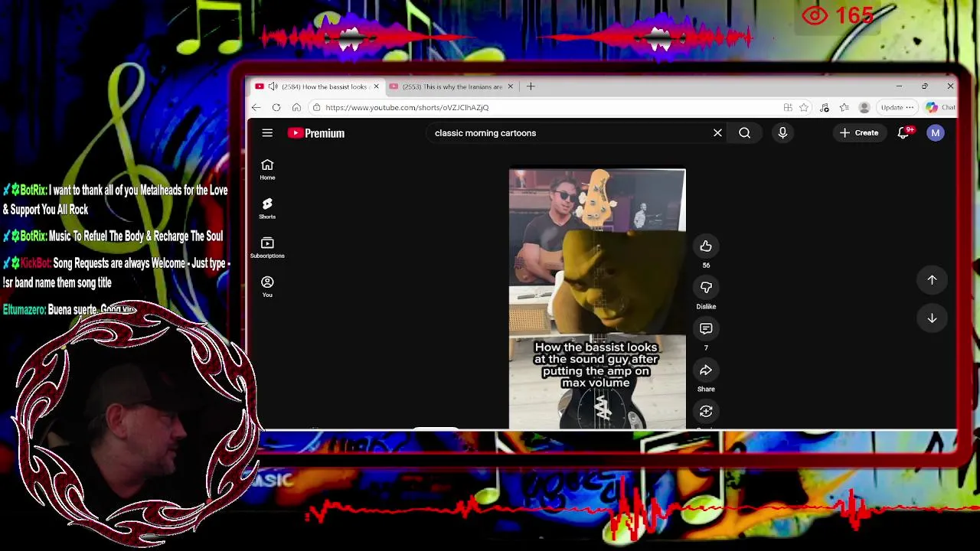Dislike the bassist short
980x551 pixels.
click(706, 288)
